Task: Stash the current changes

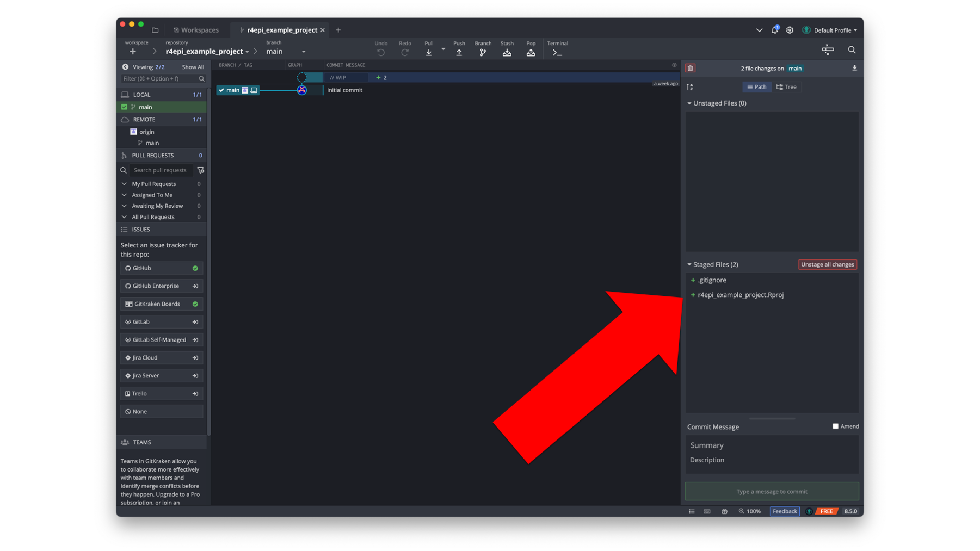Action: 507,48
